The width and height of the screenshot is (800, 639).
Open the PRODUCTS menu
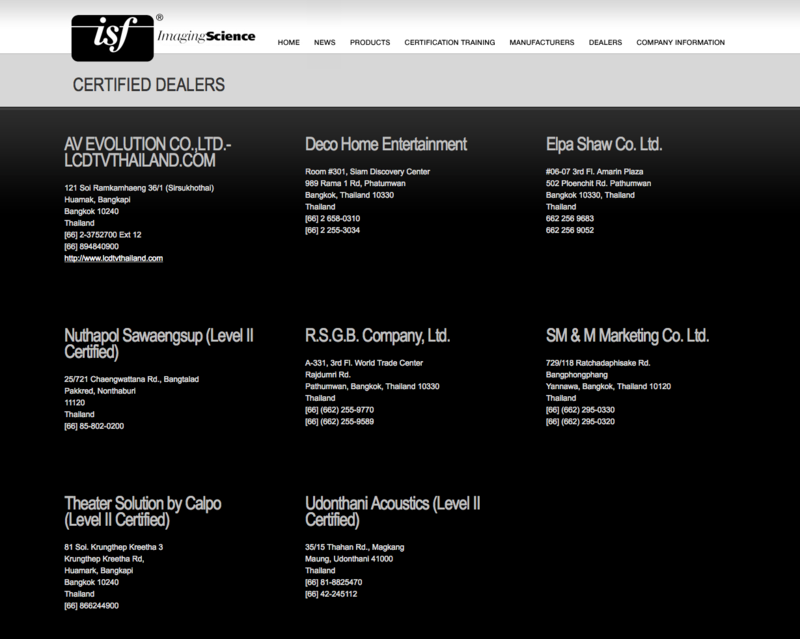point(370,42)
